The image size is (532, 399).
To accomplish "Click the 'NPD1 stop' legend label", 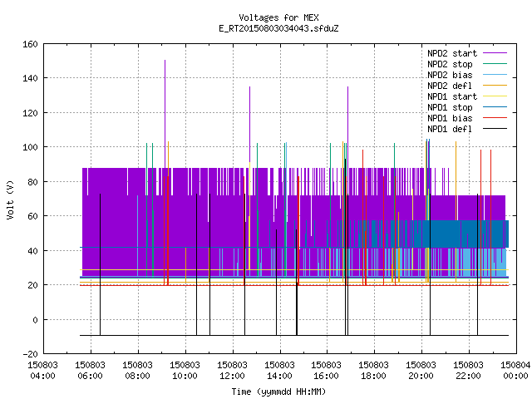I will tap(450, 107).
